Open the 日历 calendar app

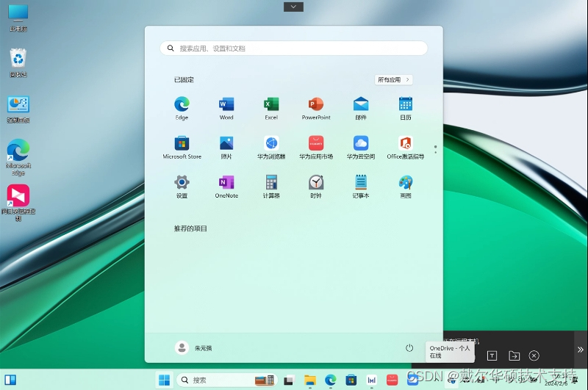406,108
